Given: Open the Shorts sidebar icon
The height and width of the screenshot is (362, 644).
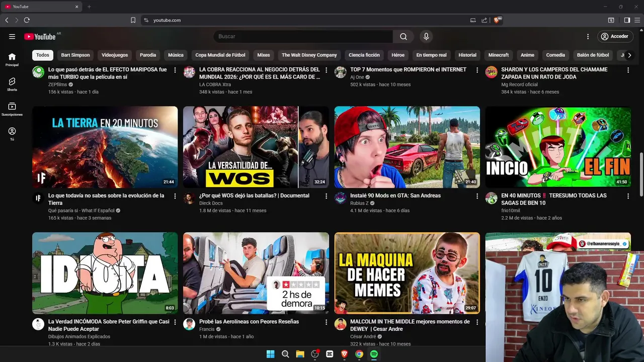Looking at the screenshot, I should tap(12, 84).
